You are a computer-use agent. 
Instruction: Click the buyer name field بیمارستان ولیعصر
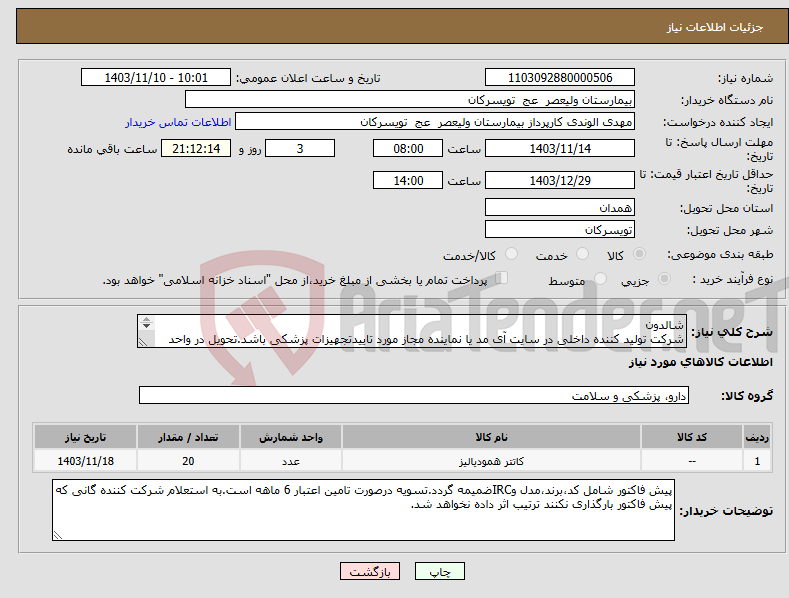click(x=410, y=100)
